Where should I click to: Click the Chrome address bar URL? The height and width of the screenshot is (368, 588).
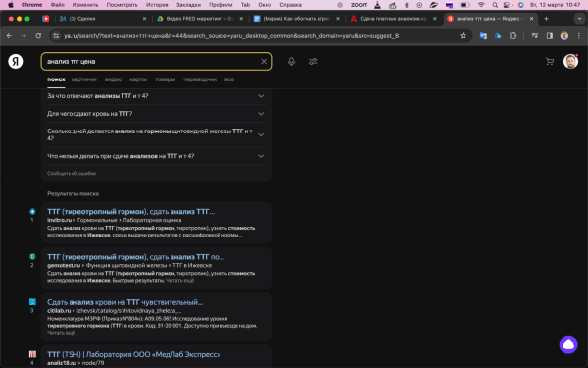point(231,36)
